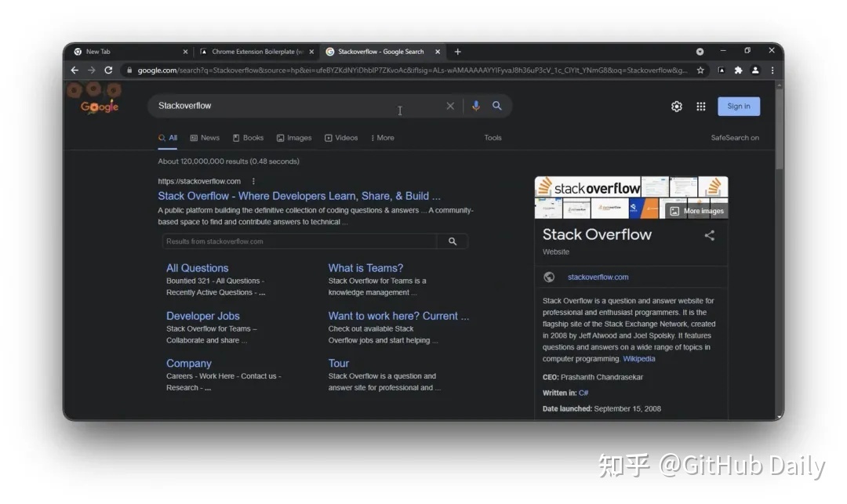Screen dimensions: 847x504
Task: Switch to the New Tab browser tab
Action: click(129, 52)
